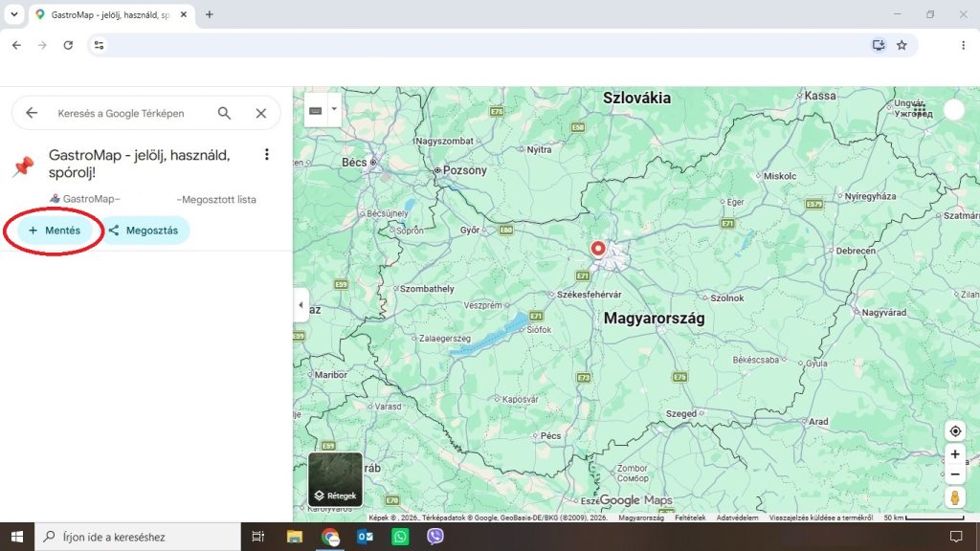The height and width of the screenshot is (551, 980).
Task: Clear the search with the X icon
Action: (261, 113)
